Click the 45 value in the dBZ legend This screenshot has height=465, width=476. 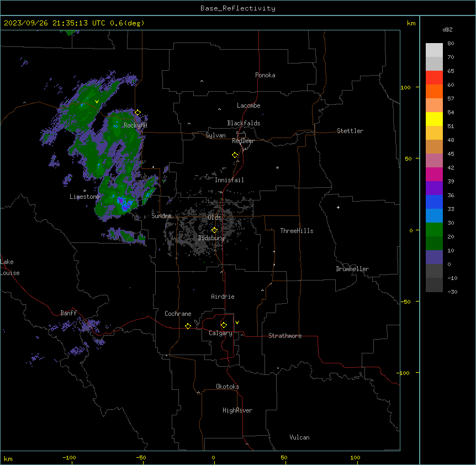click(451, 154)
